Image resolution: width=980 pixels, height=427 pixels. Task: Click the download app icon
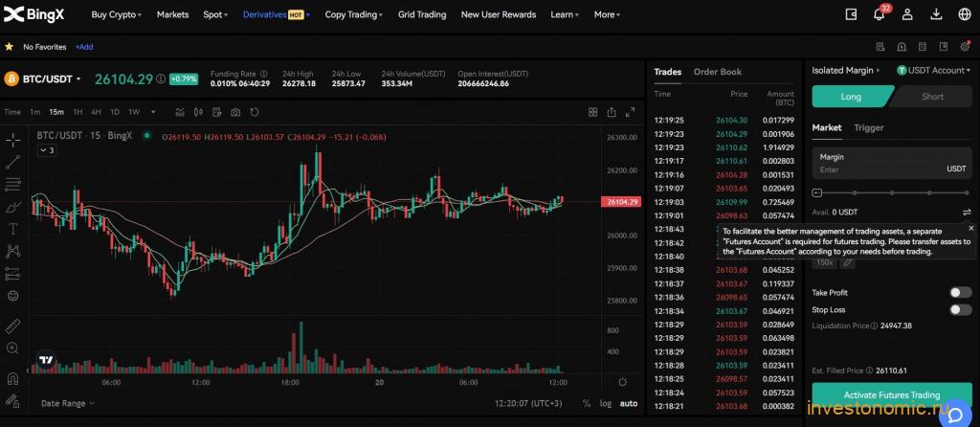point(936,13)
